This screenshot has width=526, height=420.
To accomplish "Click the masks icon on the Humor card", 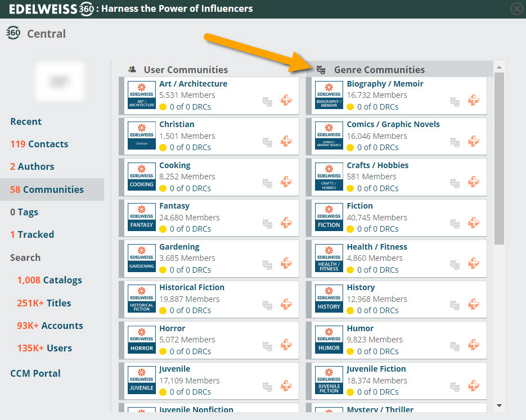I will click(x=455, y=346).
